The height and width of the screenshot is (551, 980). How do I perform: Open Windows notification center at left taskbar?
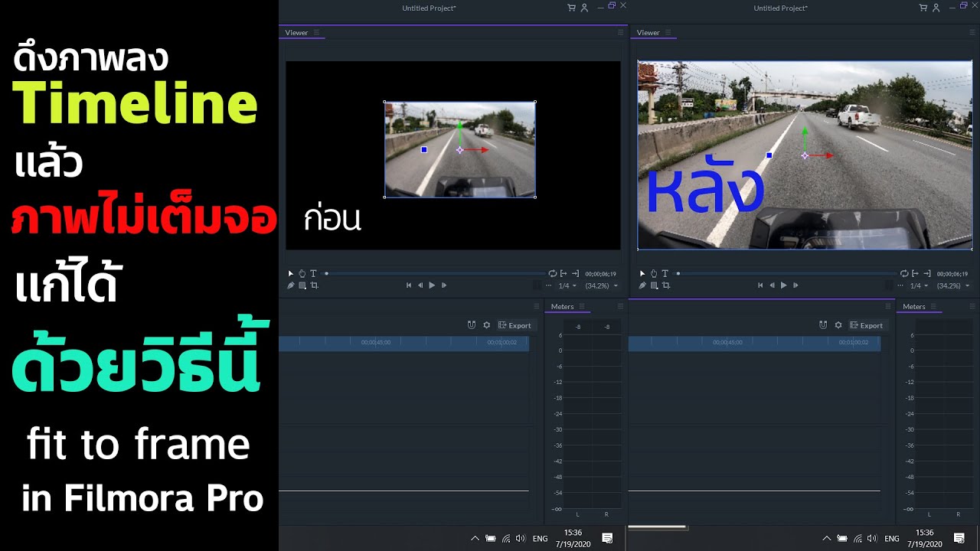coord(607,538)
